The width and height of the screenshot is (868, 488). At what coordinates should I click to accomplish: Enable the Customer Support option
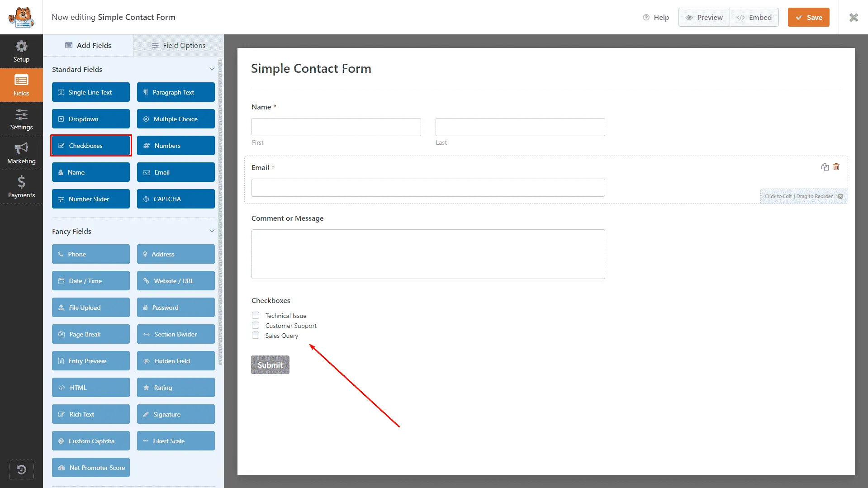pyautogui.click(x=256, y=325)
